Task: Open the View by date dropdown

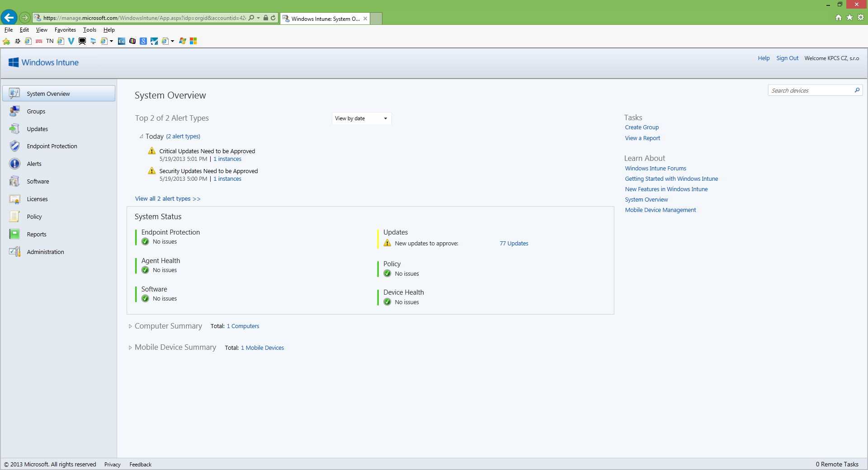Action: [362, 118]
